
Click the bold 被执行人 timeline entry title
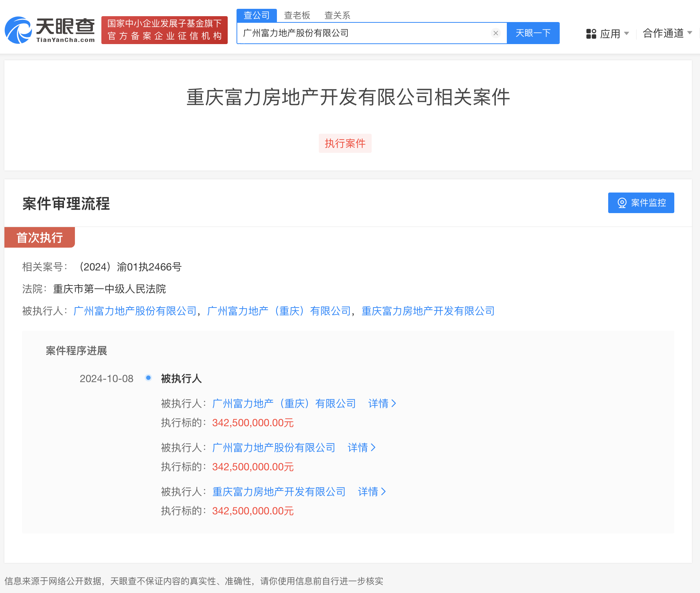pos(181,379)
